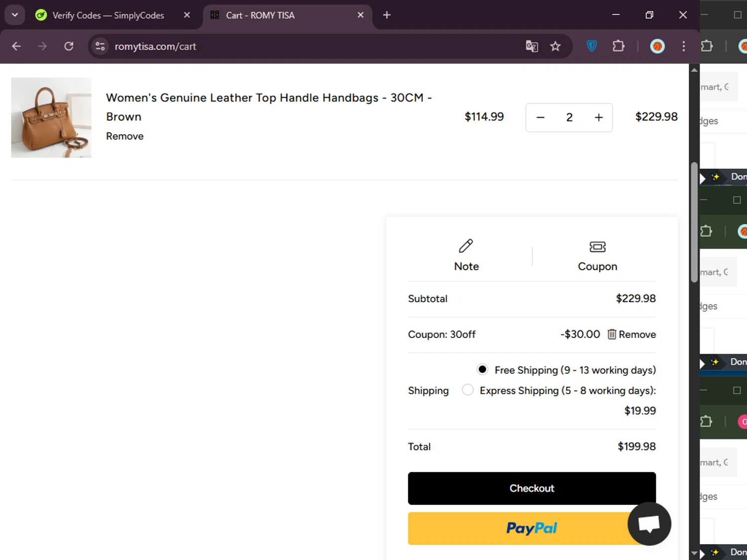Bookmark this page with star icon
Image resolution: width=747 pixels, height=560 pixels.
click(x=555, y=46)
